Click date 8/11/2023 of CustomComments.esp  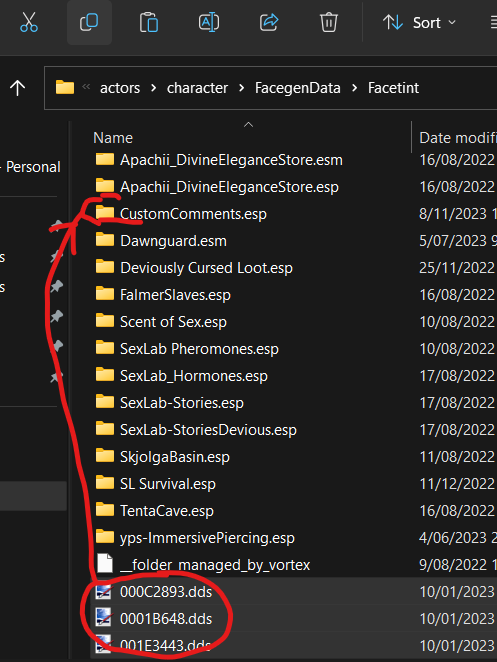(x=458, y=214)
